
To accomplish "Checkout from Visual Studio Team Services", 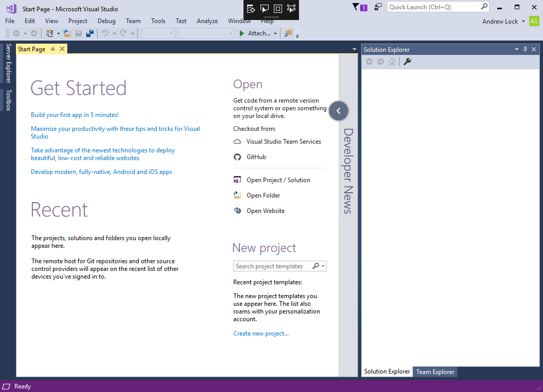I will click(277, 142).
